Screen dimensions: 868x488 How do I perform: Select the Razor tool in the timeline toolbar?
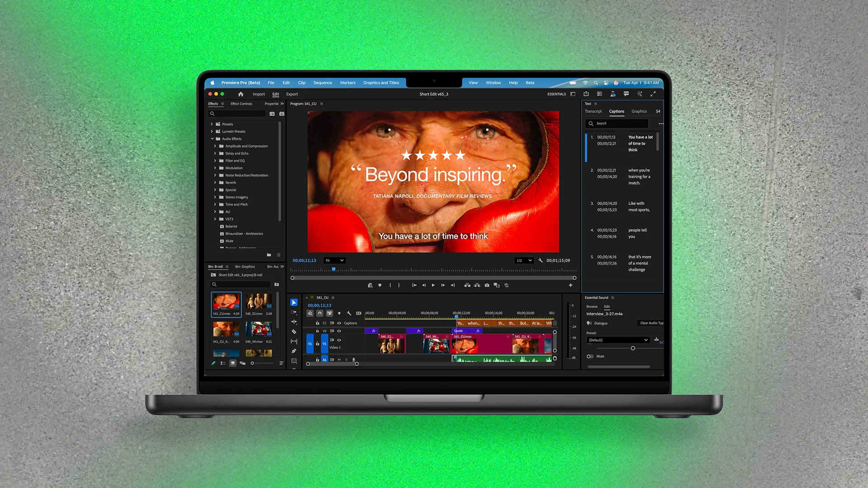pyautogui.click(x=293, y=331)
